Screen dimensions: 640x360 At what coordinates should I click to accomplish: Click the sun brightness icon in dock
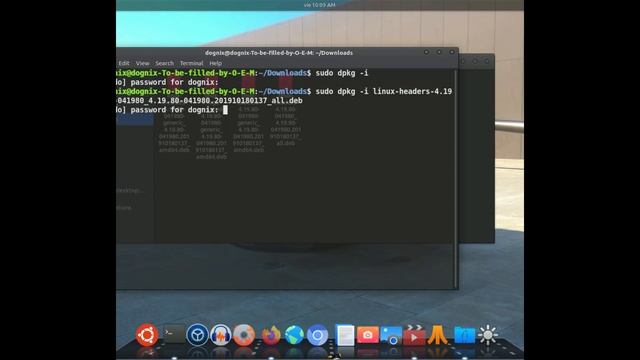coord(488,335)
